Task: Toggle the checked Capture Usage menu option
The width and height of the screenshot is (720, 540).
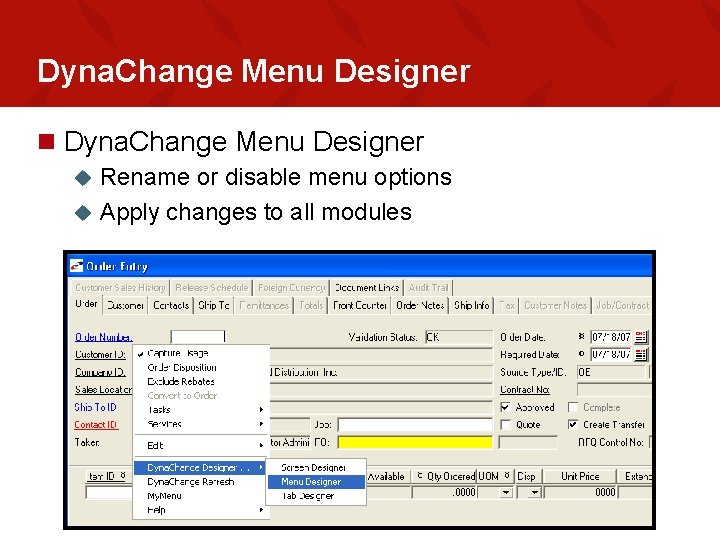Action: [202, 353]
